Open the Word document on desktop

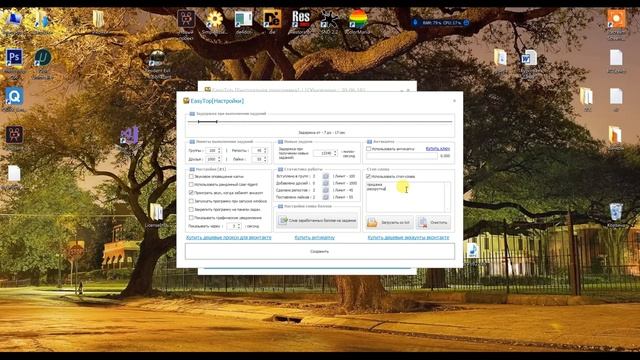coord(529,58)
